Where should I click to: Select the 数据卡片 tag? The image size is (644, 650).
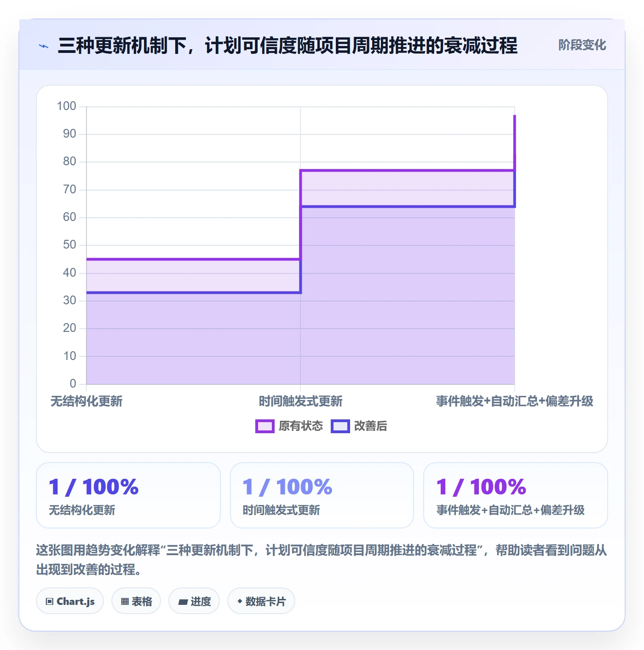(x=261, y=601)
